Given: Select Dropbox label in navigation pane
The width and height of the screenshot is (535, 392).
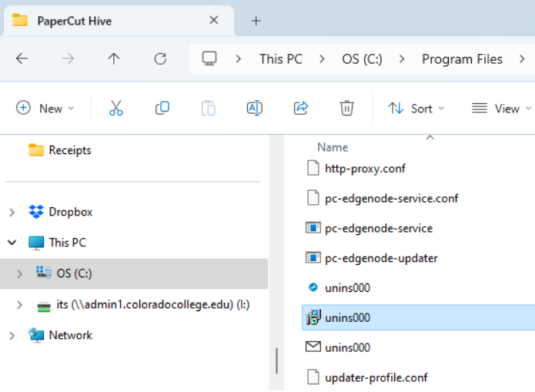Looking at the screenshot, I should (x=71, y=212).
